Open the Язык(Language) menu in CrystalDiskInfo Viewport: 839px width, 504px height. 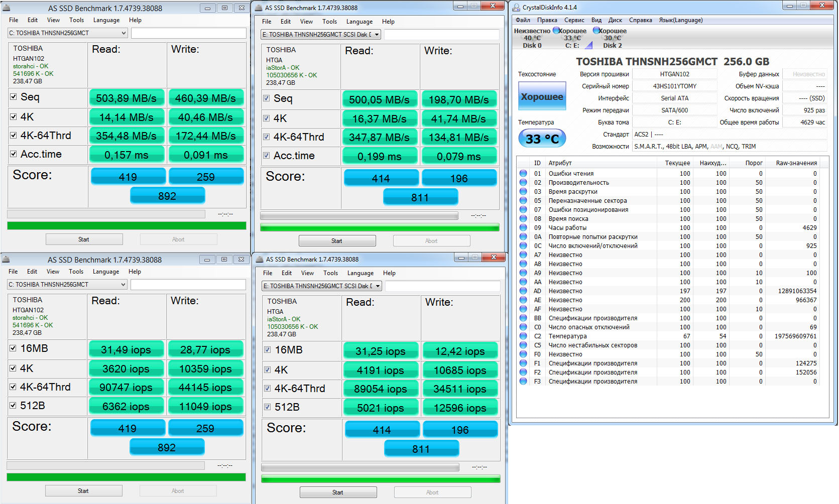coord(681,20)
